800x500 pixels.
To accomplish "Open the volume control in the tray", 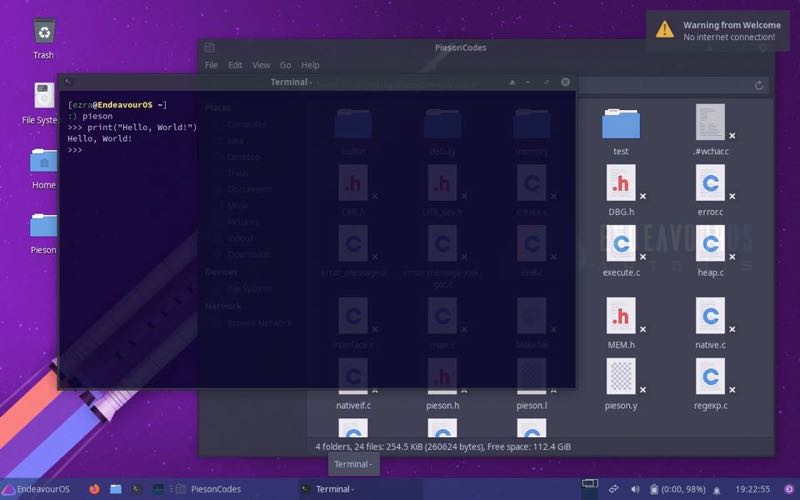I will (635, 489).
